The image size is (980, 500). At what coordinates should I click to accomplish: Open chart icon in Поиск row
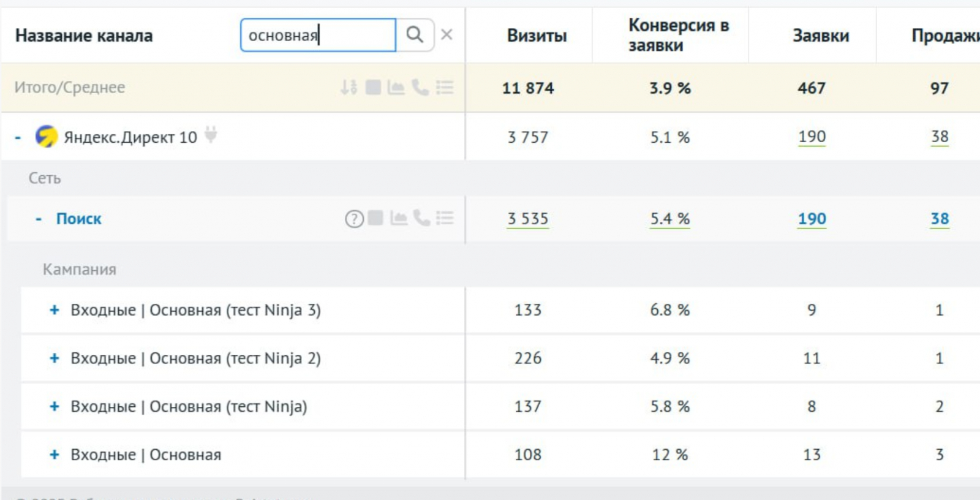[x=399, y=218]
